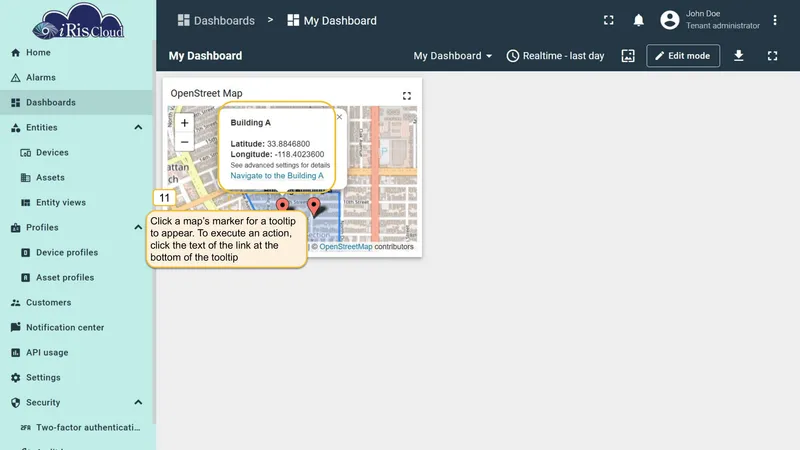800x450 pixels.
Task: Select Dashboards in the sidebar
Action: [77, 103]
